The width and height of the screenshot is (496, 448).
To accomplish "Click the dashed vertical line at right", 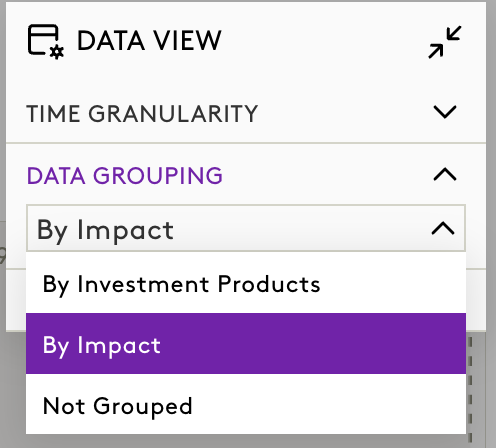I will (x=470, y=390).
